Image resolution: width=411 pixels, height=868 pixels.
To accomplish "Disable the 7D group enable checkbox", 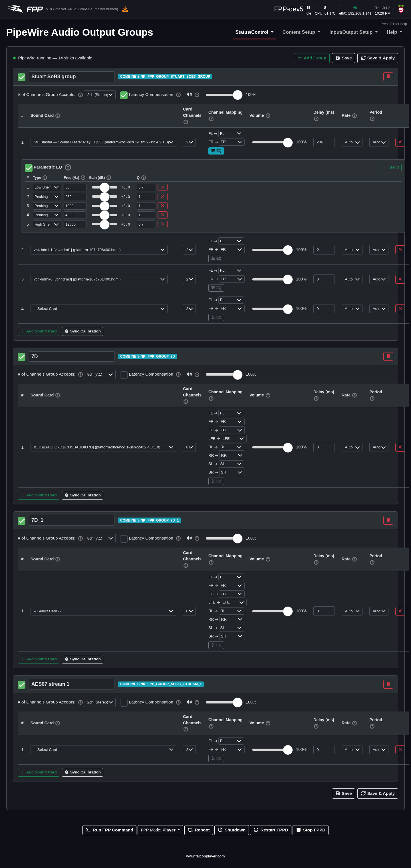I will 21,357.
